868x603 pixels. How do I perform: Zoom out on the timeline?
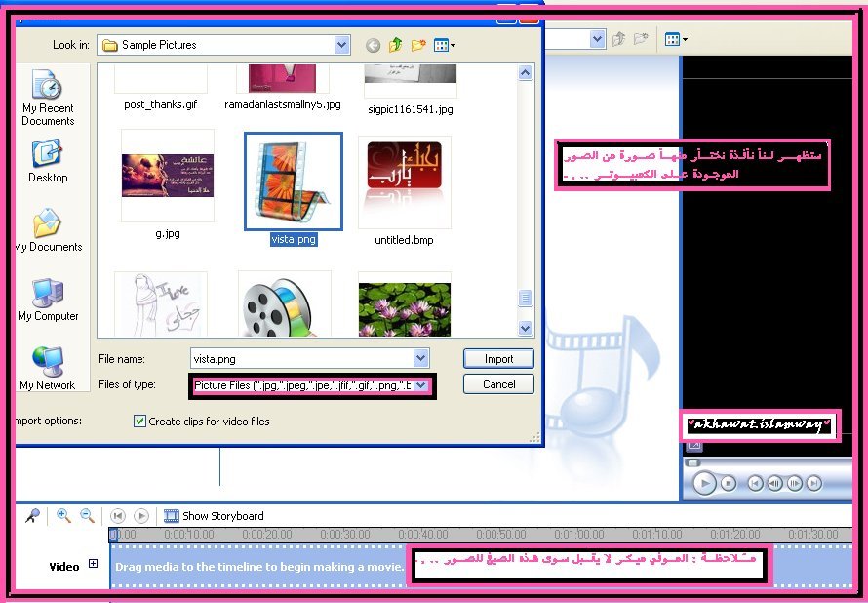(88, 516)
